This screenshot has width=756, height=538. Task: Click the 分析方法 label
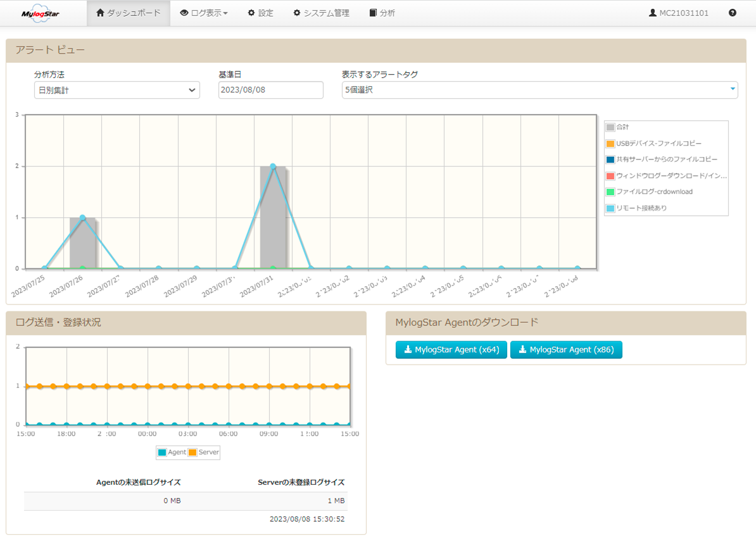click(49, 75)
